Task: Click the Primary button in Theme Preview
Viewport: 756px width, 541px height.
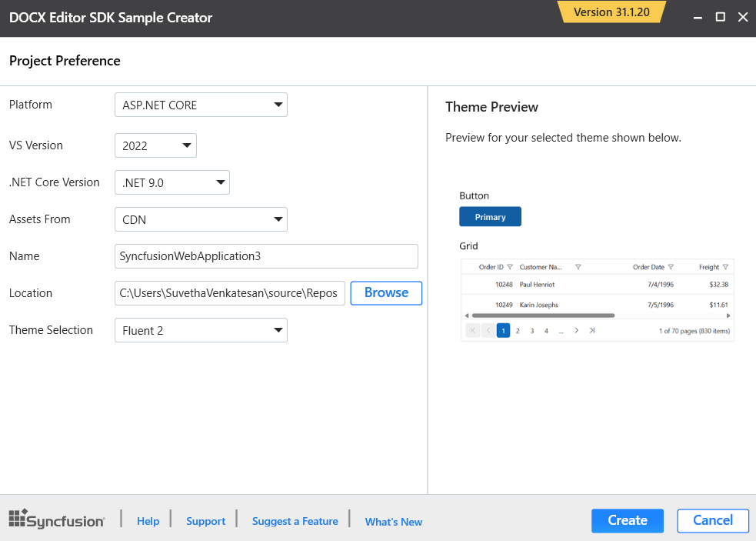Action: [x=490, y=216]
